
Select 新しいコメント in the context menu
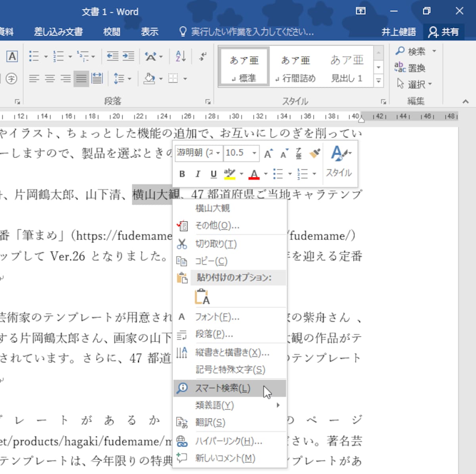[x=230, y=458]
